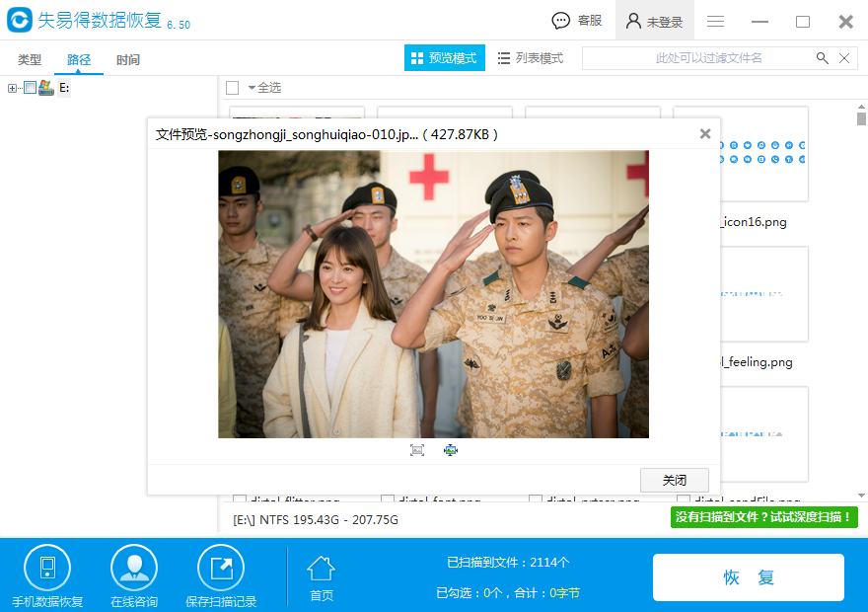868x612 pixels.
Task: Click the scroll-down arrow of the file list
Action: [x=861, y=496]
